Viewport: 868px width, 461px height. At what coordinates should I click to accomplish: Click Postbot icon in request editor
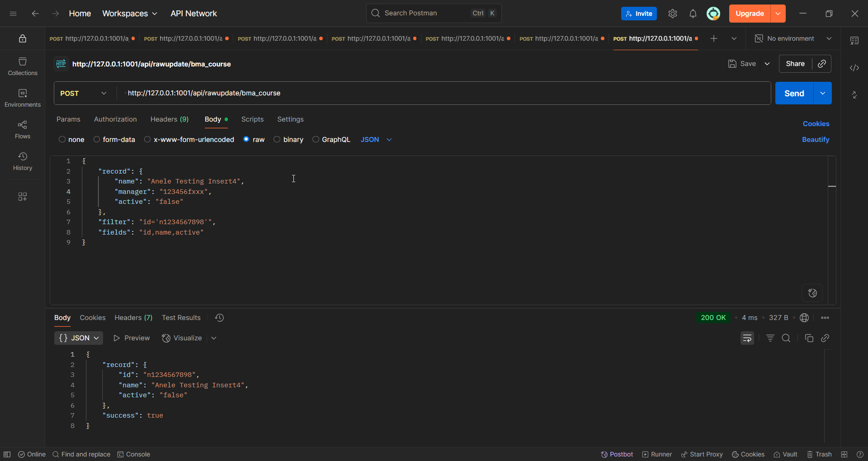click(x=812, y=293)
